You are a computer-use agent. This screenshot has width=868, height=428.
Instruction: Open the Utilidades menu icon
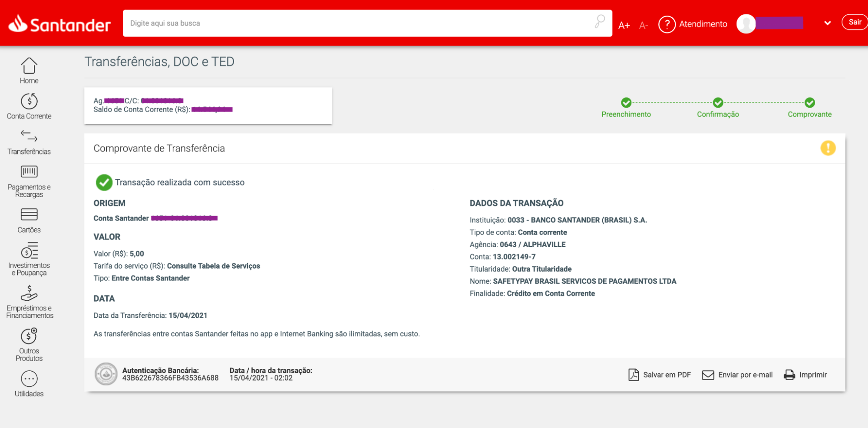[29, 379]
